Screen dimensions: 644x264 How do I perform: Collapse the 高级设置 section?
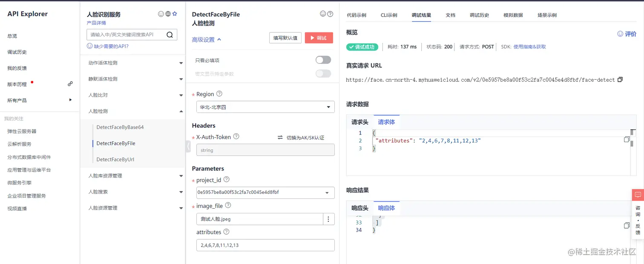[x=207, y=40]
